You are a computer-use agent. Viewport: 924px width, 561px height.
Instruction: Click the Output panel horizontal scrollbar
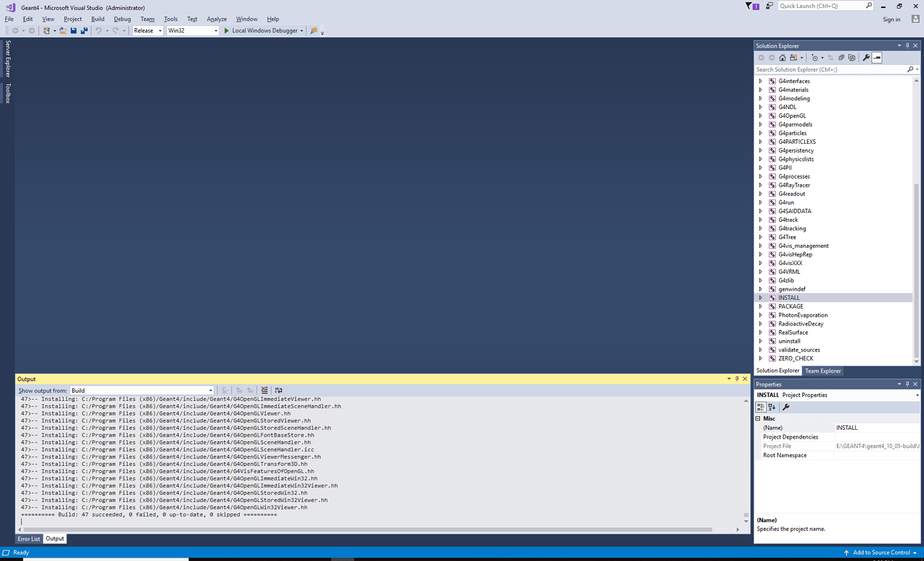[368, 530]
